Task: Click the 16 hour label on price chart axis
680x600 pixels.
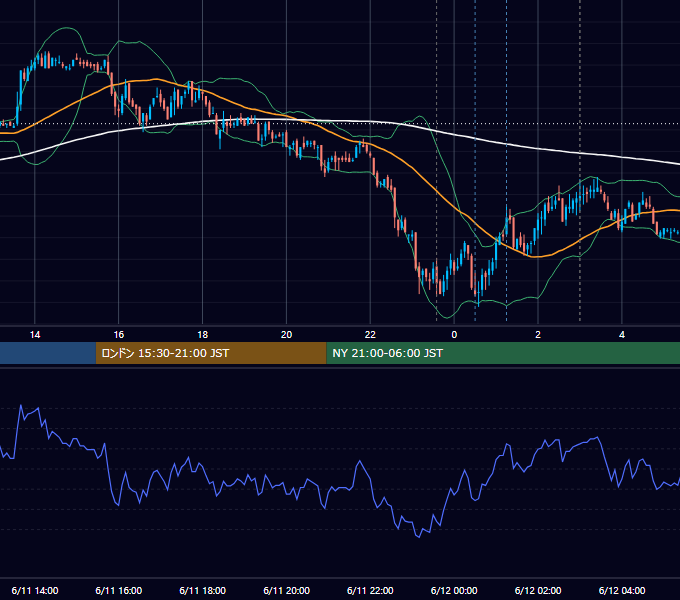Action: pos(118,335)
